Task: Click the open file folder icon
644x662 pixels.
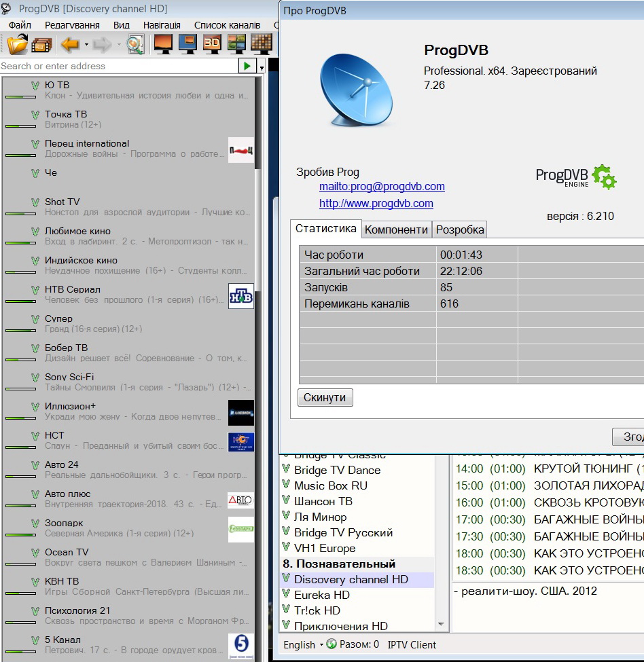Action: coord(17,45)
